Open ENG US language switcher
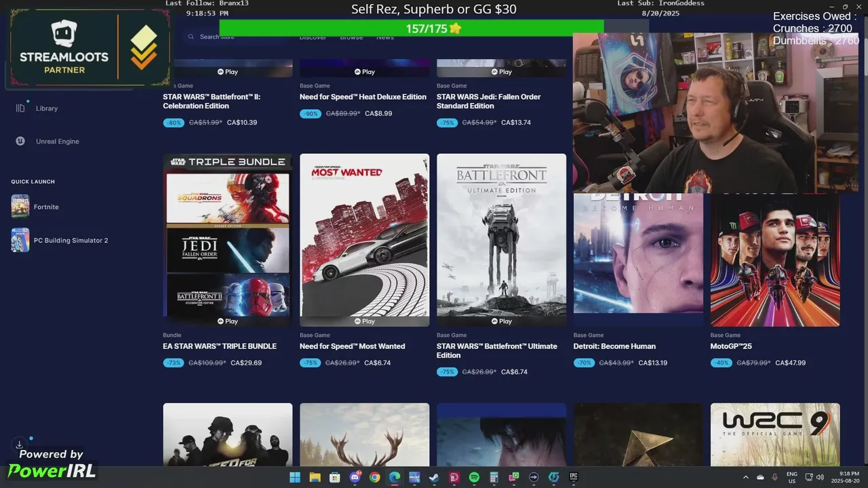The image size is (868, 488). (791, 477)
